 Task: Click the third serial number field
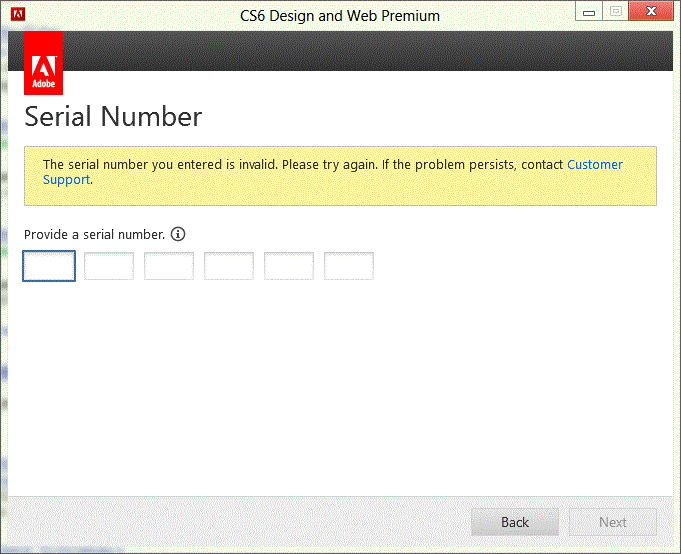coord(169,266)
